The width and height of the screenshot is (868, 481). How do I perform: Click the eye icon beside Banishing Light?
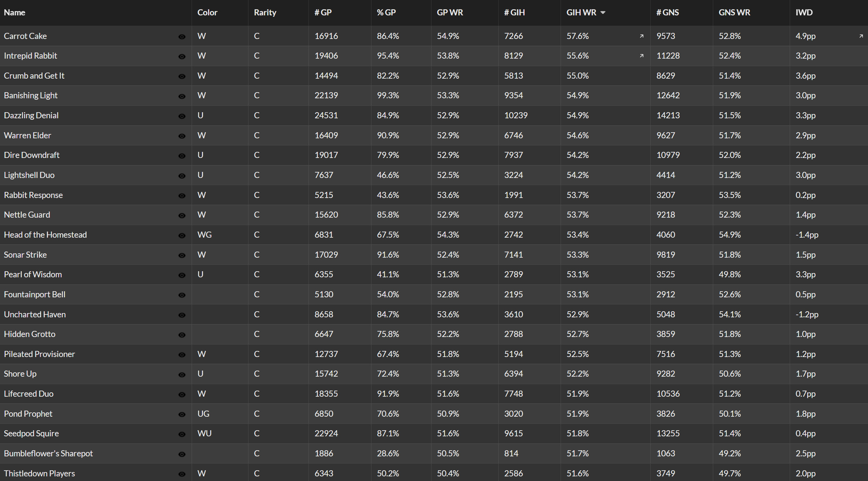click(x=182, y=96)
